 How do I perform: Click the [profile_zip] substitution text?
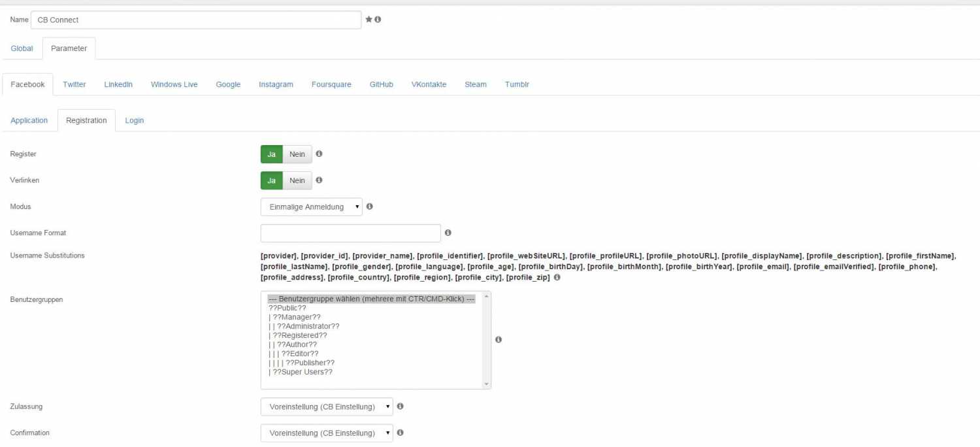point(528,278)
